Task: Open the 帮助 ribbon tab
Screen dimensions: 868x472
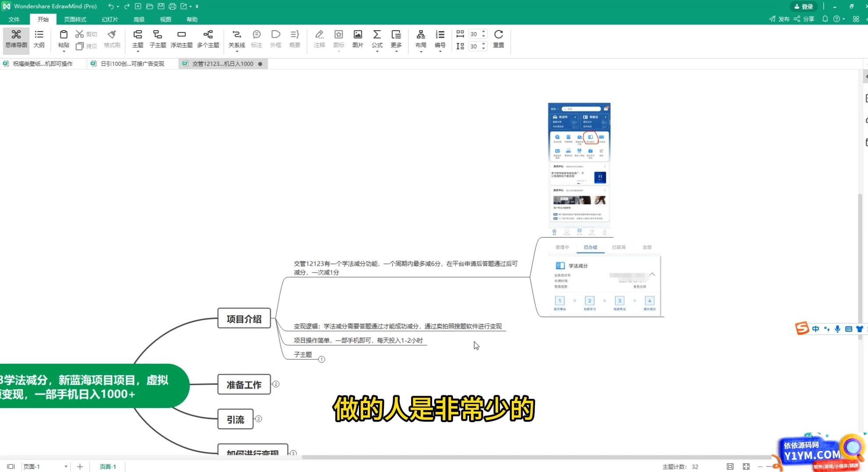Action: coord(192,19)
